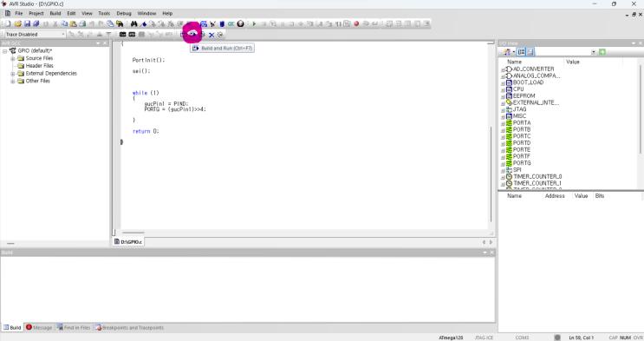644x341 pixels.
Task: Select JTAG entry in I/O View
Action: [x=519, y=109]
